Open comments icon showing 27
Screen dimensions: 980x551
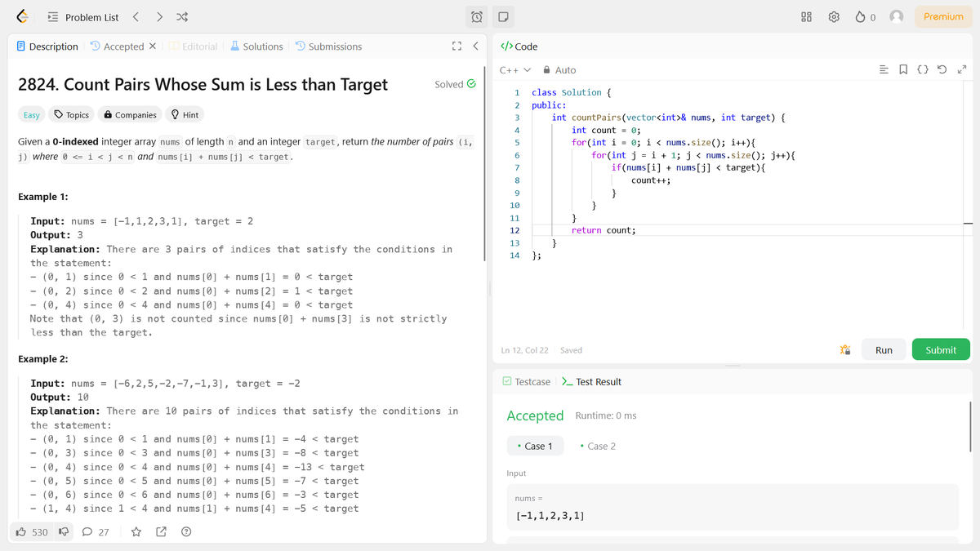96,532
